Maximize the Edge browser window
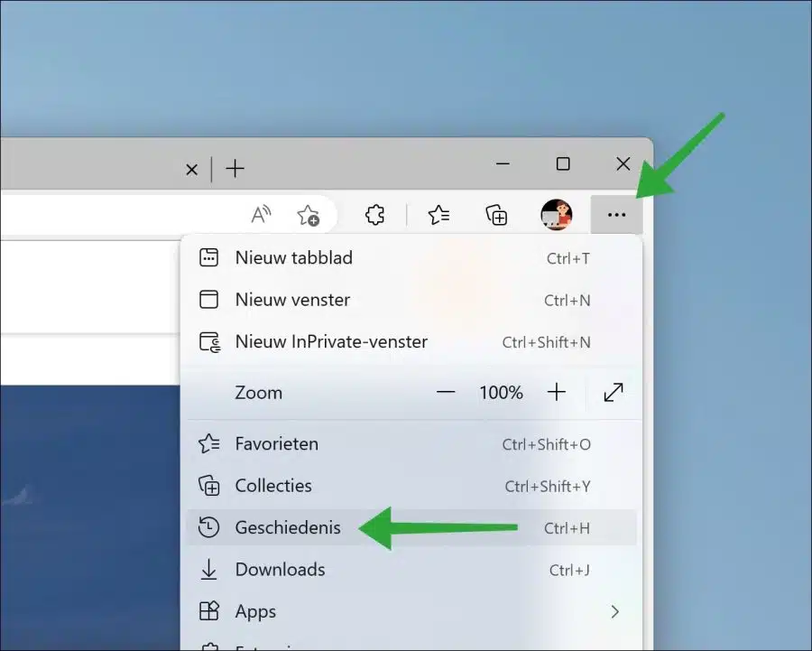Image resolution: width=812 pixels, height=651 pixels. point(563,163)
